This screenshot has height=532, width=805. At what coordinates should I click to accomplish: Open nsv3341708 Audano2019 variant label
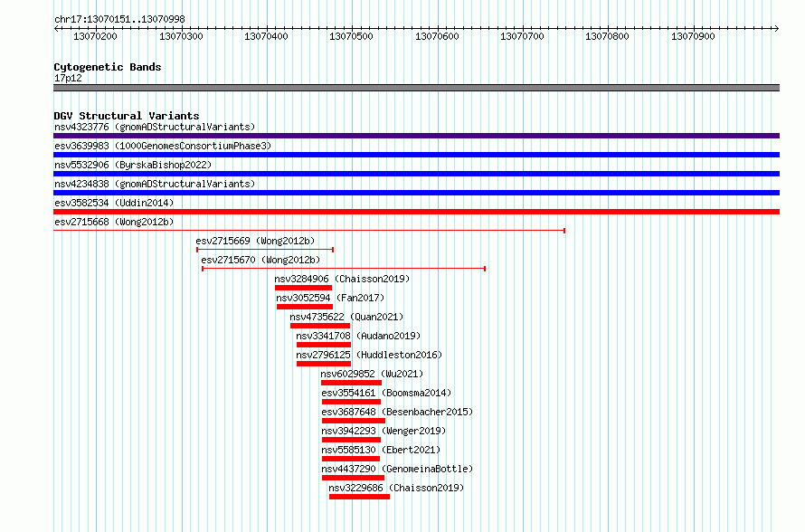pos(358,336)
